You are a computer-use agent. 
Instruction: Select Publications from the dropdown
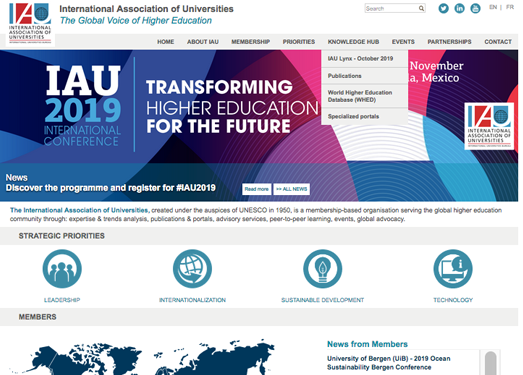tap(364, 76)
